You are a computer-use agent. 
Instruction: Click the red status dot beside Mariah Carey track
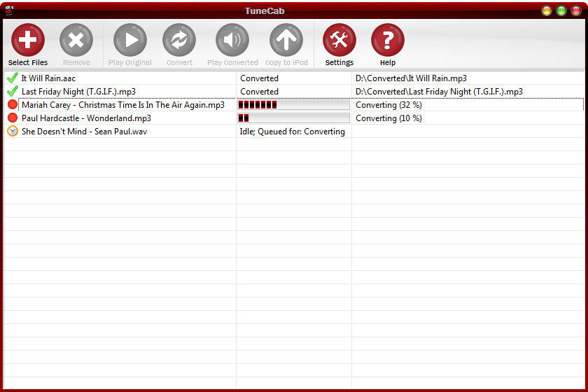coord(13,105)
